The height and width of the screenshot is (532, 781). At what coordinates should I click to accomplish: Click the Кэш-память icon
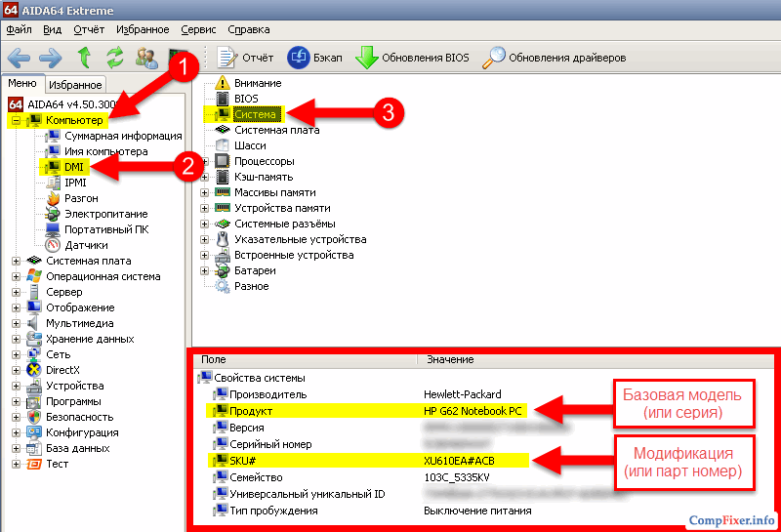tap(223, 177)
